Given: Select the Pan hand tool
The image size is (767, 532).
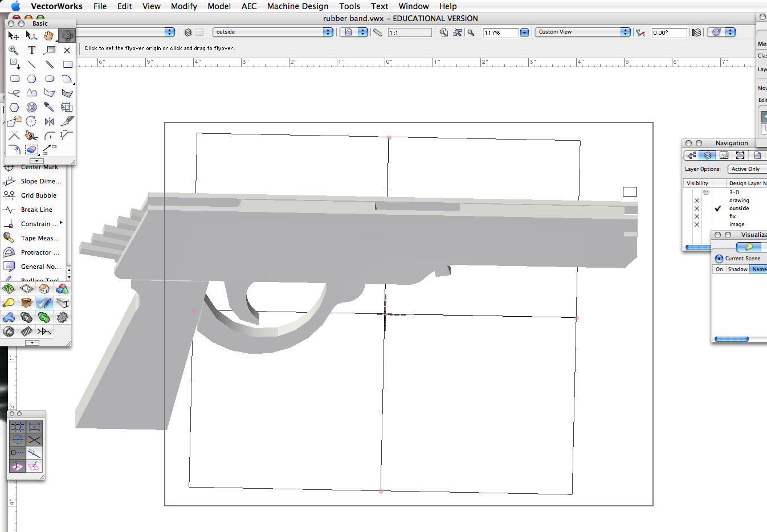Looking at the screenshot, I should point(49,35).
